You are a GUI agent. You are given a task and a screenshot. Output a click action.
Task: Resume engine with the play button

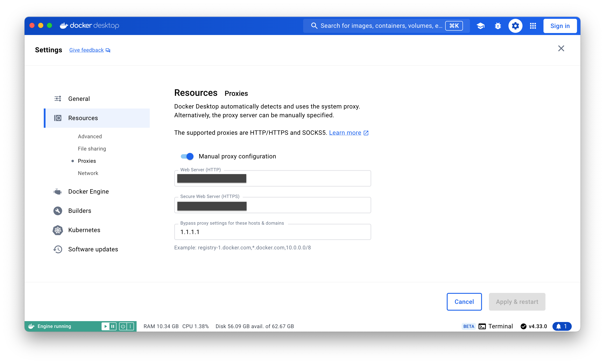pos(105,326)
